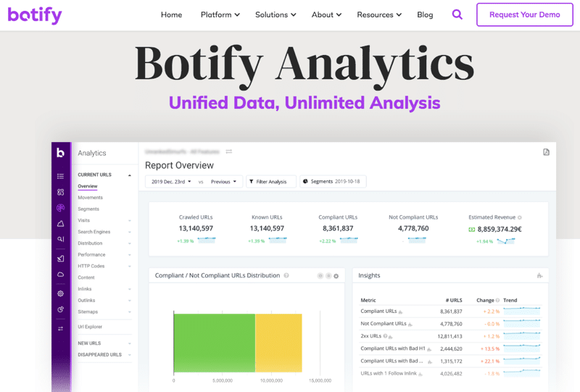
Task: Click the gear icon on the distribution chart
Action: point(336,276)
